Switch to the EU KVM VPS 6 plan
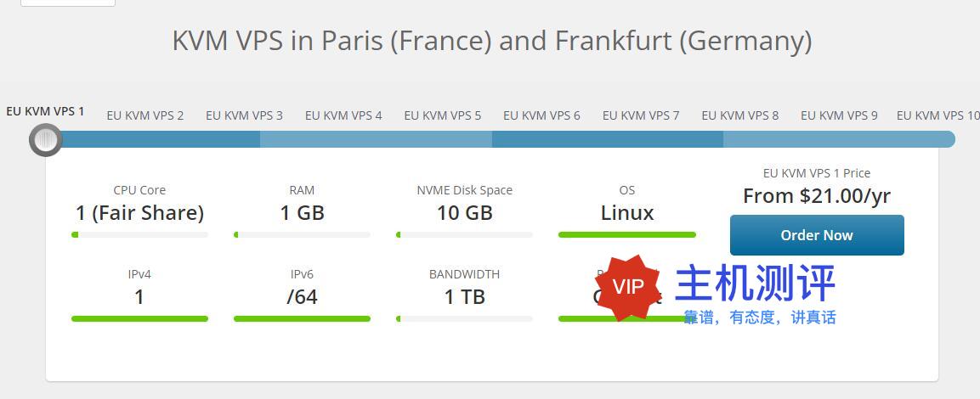 542,115
